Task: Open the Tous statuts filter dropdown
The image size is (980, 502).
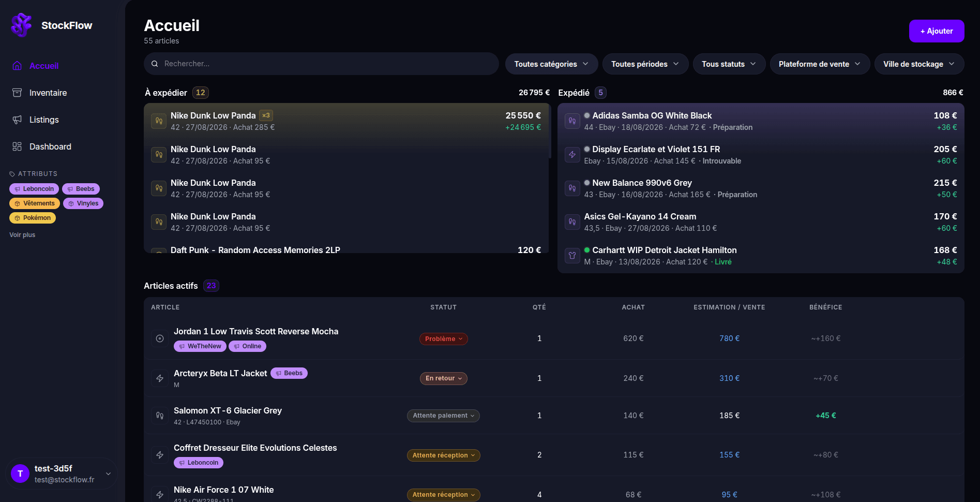Action: tap(729, 64)
